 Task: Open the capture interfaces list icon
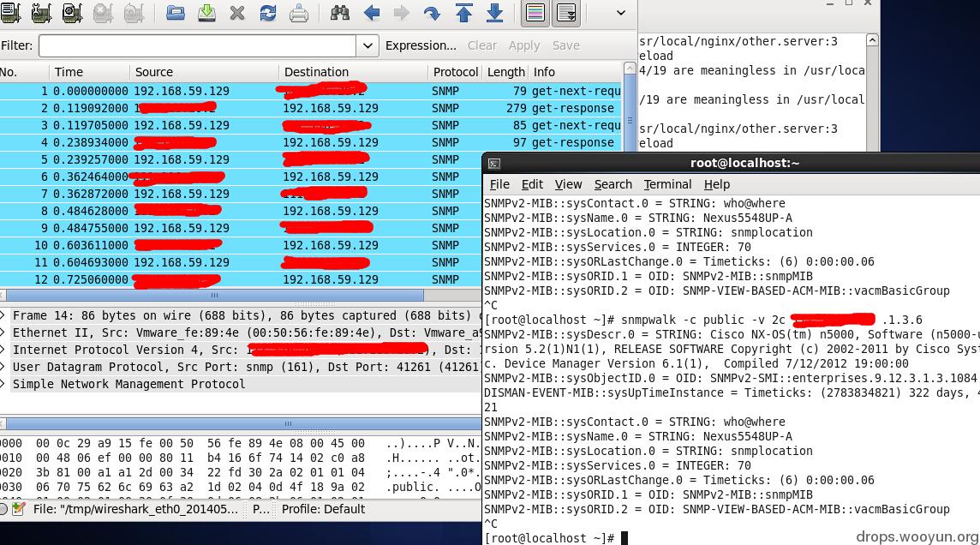(10, 13)
